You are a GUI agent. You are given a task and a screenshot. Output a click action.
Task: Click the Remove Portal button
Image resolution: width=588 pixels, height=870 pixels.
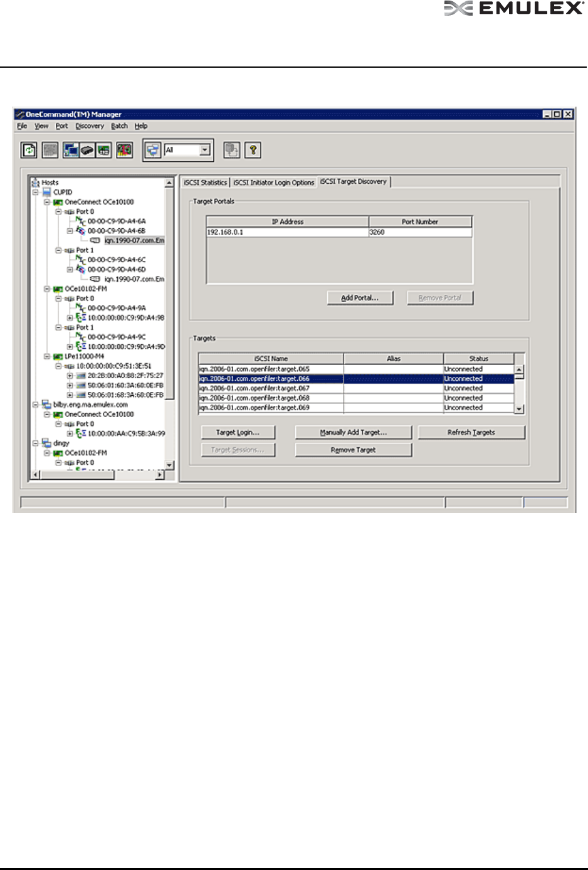[440, 298]
